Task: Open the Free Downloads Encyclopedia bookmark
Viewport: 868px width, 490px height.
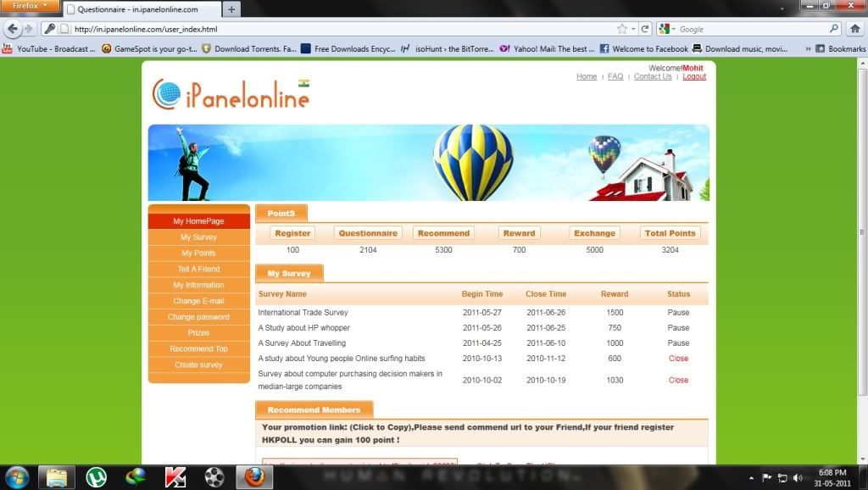Action: [348, 48]
